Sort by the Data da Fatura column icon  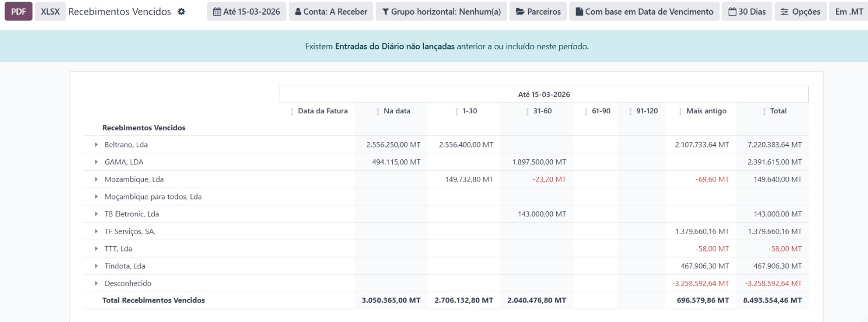point(292,111)
